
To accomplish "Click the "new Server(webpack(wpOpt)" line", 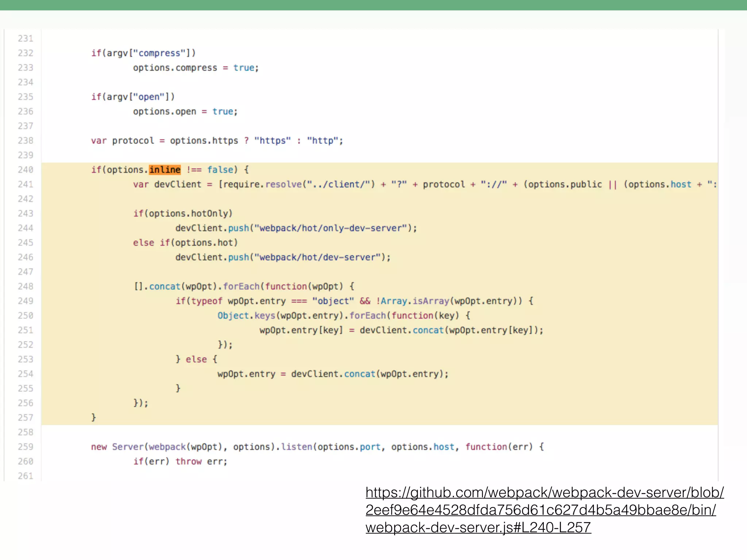I will (317, 447).
